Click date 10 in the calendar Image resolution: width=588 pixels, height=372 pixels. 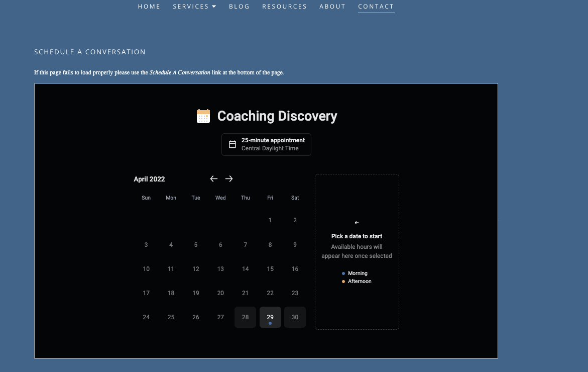pos(146,269)
